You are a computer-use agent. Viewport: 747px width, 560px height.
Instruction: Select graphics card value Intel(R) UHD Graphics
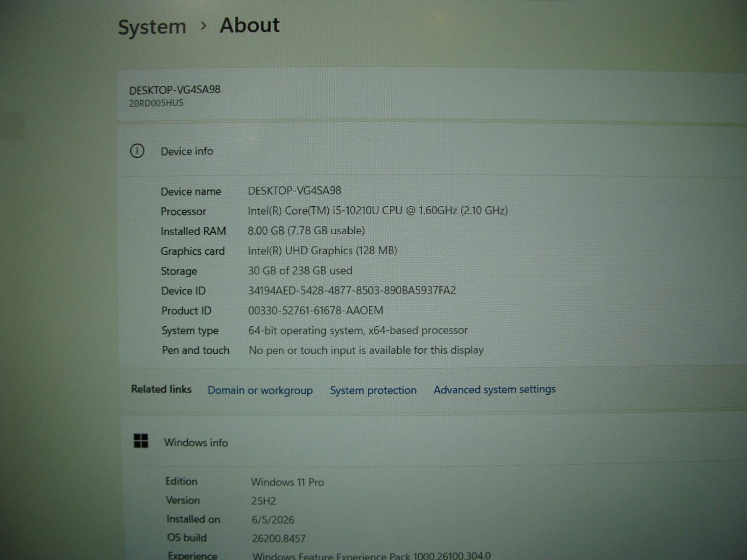(322, 251)
